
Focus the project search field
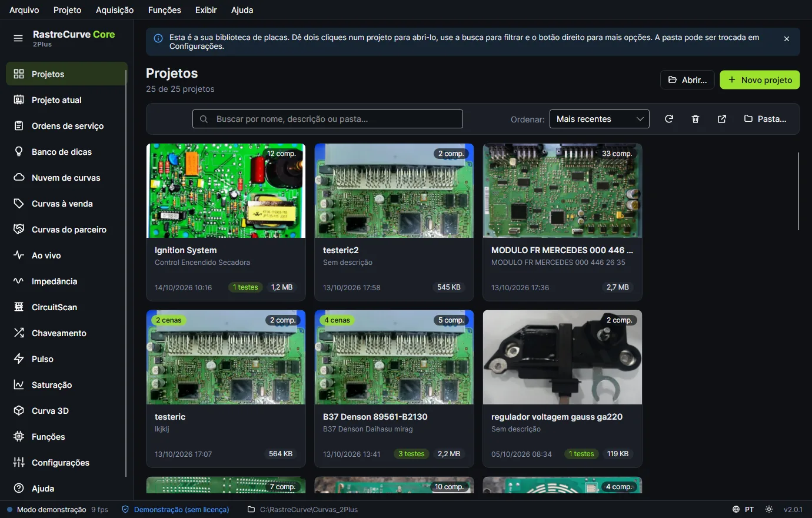click(328, 119)
